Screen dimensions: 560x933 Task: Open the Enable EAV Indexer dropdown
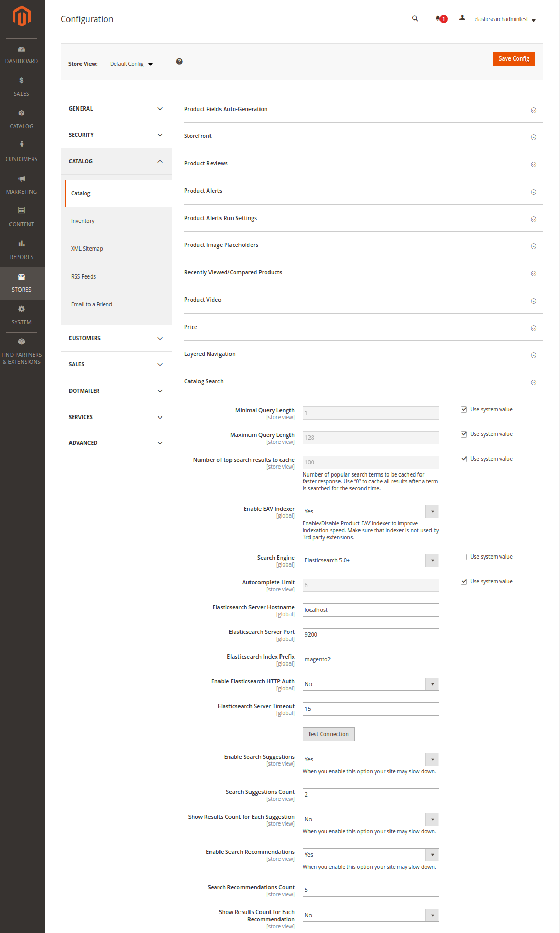371,511
